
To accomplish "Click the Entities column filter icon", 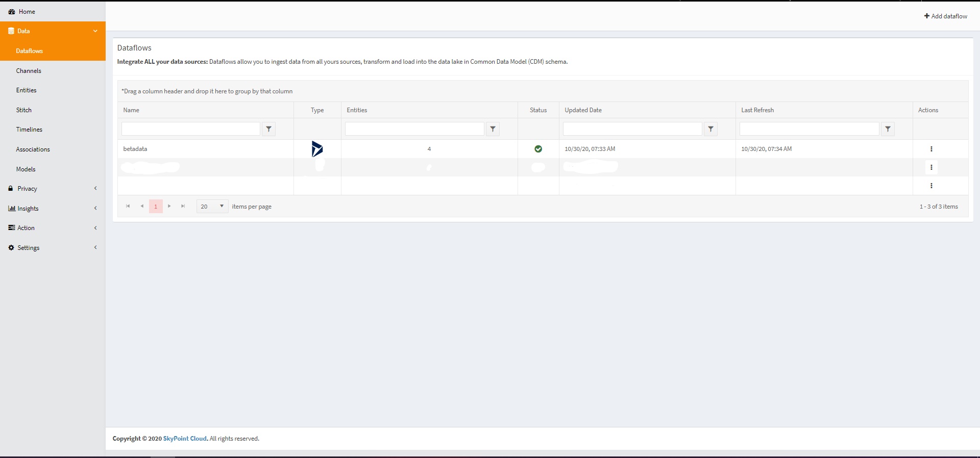I will (493, 129).
